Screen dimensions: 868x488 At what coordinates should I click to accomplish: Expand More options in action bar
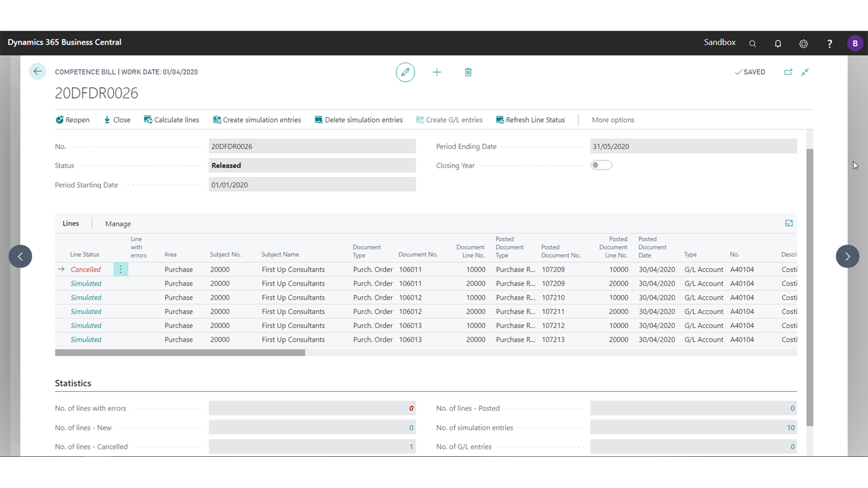coord(613,120)
